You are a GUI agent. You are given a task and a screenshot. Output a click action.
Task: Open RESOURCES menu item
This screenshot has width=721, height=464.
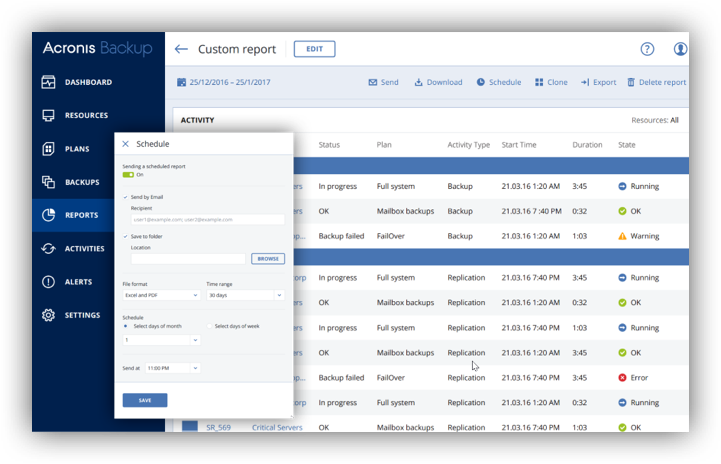tap(86, 115)
